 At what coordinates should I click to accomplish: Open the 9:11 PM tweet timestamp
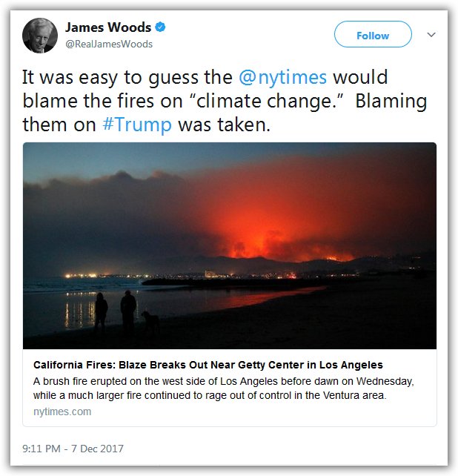[x=73, y=449]
